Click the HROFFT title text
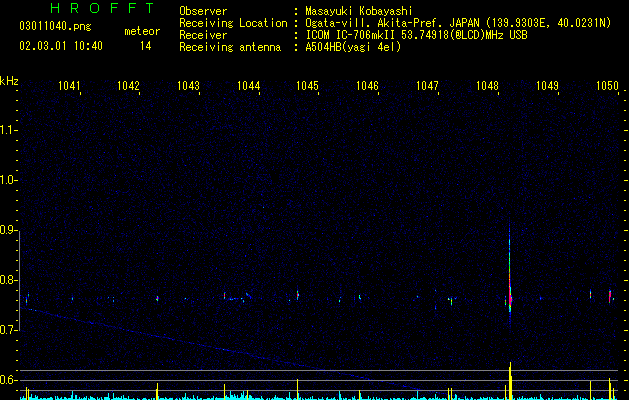This screenshot has height=400, width=629. coord(102,8)
